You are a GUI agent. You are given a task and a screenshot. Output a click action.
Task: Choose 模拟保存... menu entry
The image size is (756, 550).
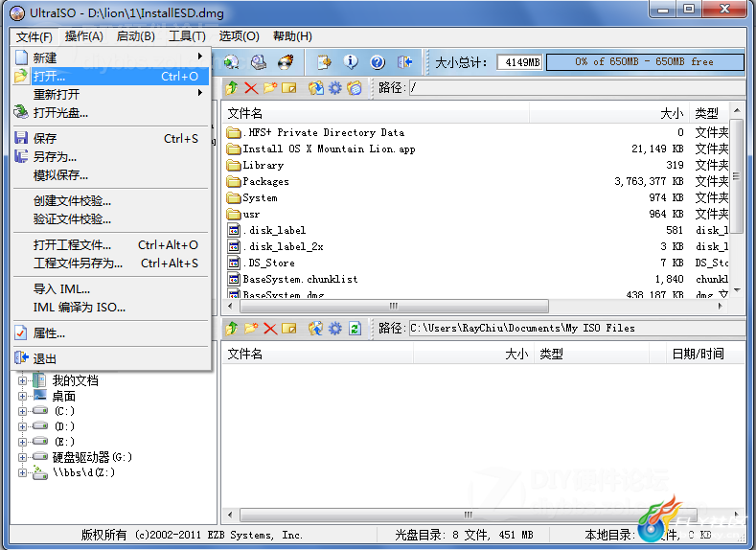111,175
